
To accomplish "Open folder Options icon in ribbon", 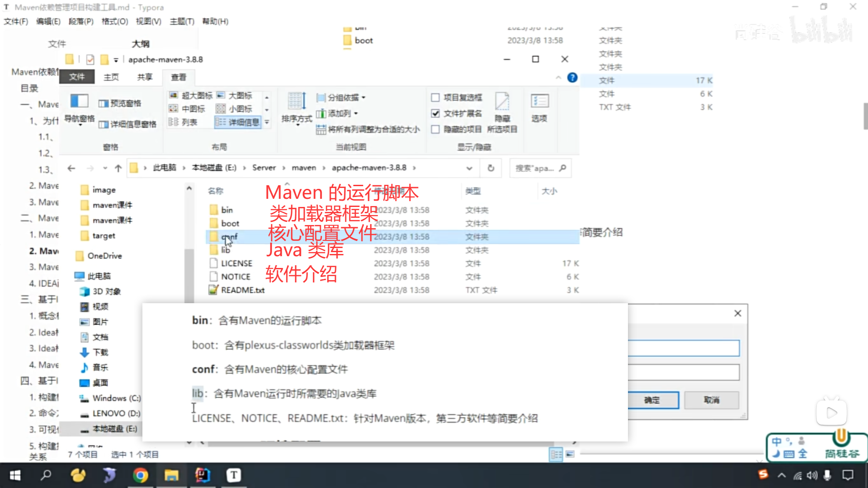I will pos(539,101).
